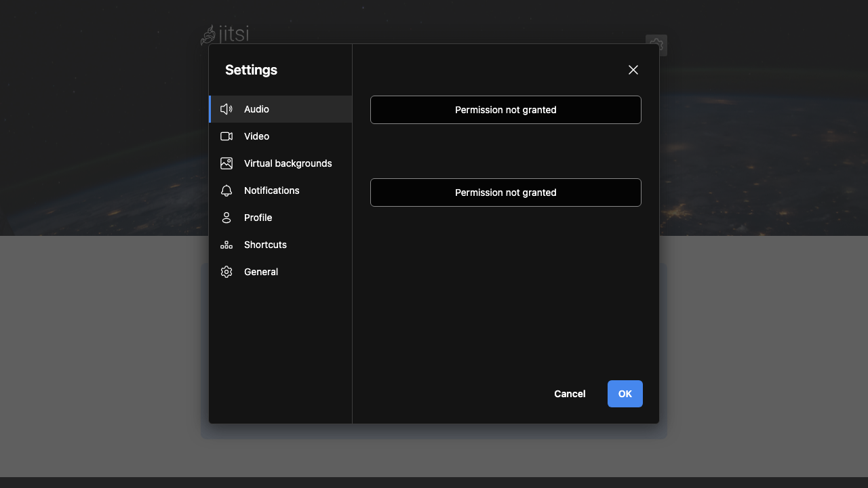Click the dimmed settings gear behind dialog
Image resolution: width=868 pixels, height=488 pixels.
(656, 45)
